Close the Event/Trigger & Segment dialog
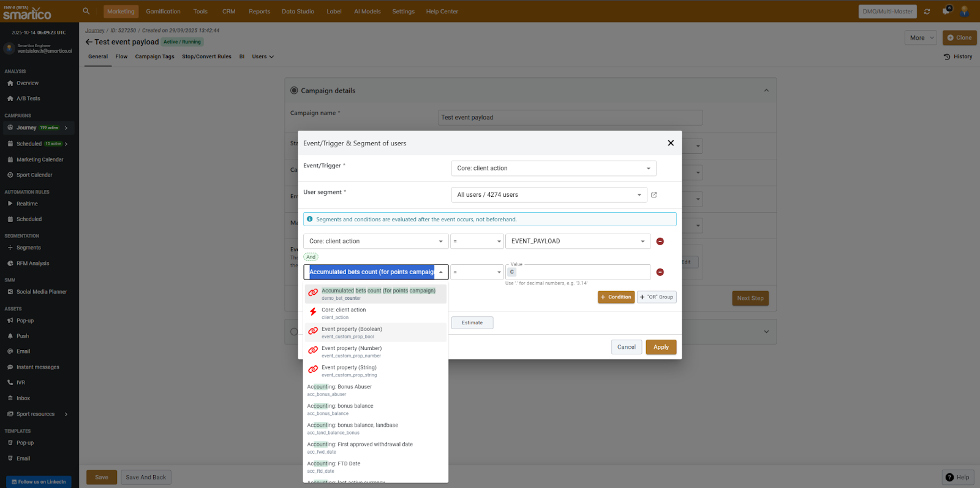Viewport: 980px width, 488px height. (671, 143)
